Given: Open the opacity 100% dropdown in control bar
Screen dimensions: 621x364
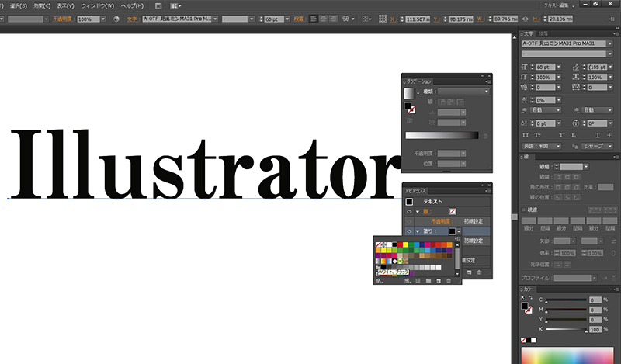Looking at the screenshot, I should pos(103,19).
